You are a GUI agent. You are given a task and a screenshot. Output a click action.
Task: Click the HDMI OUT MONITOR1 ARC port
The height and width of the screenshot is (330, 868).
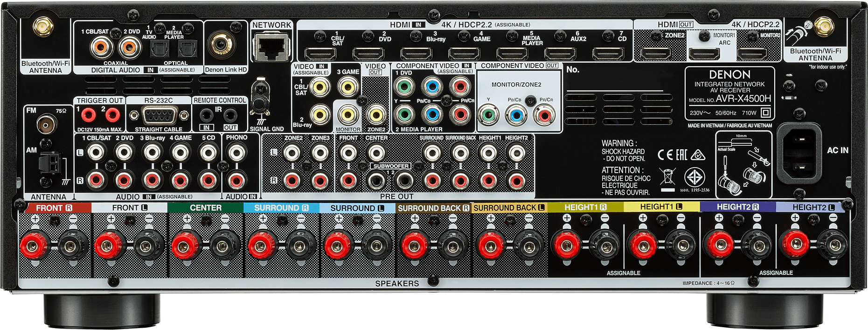[704, 54]
